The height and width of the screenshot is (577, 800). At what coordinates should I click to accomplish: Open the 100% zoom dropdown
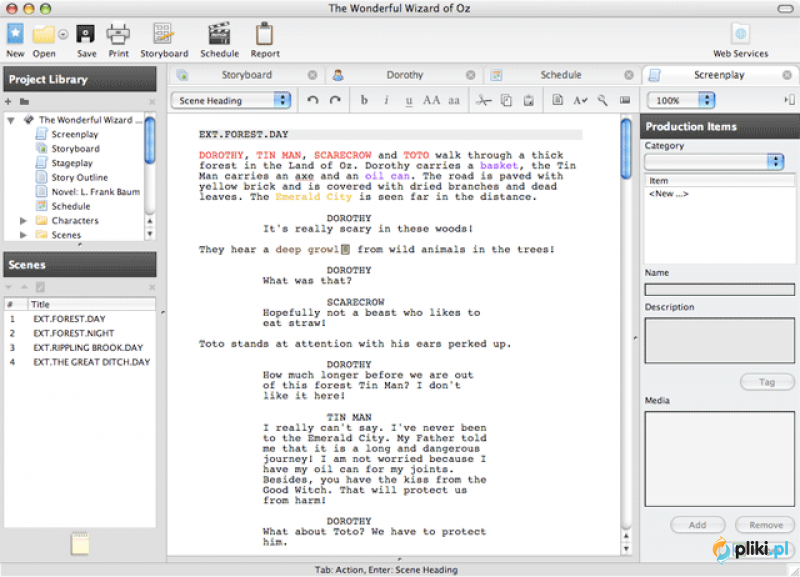coord(681,101)
